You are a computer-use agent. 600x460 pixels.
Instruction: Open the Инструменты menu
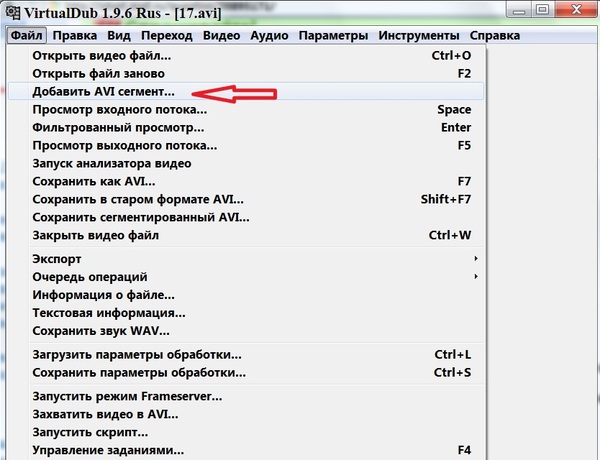point(418,36)
